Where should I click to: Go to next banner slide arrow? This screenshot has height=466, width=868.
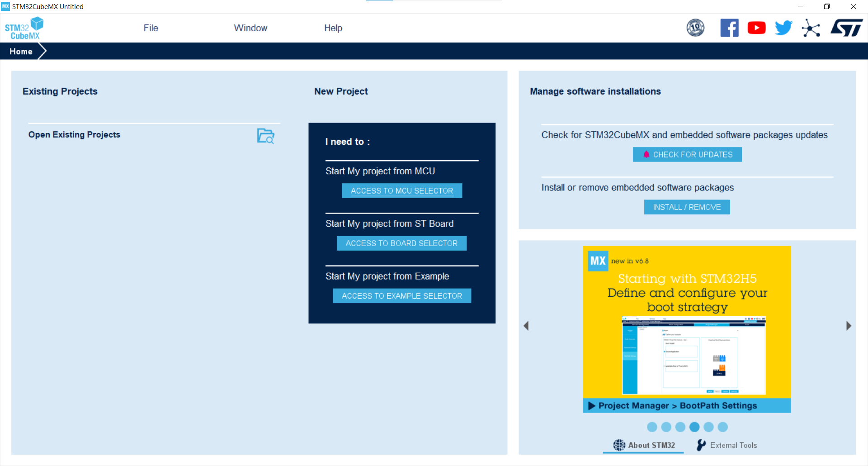coord(849,326)
